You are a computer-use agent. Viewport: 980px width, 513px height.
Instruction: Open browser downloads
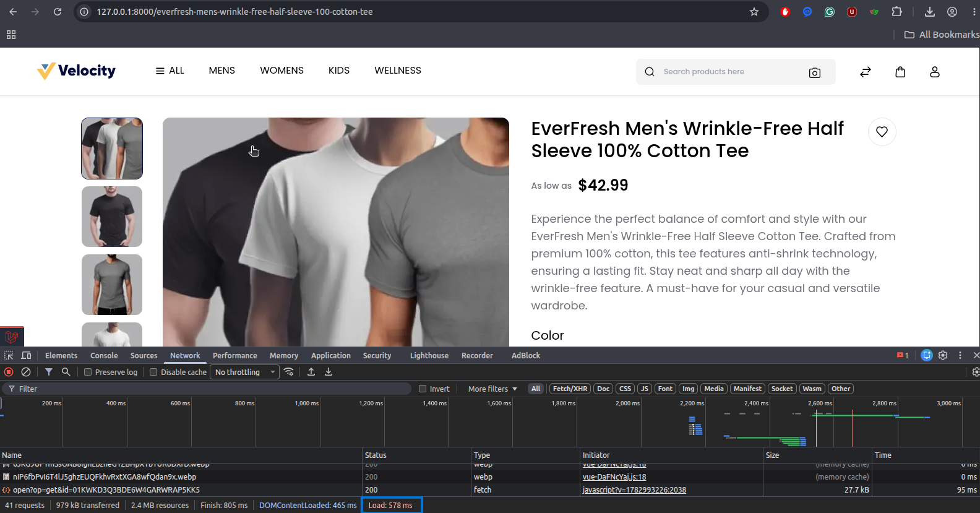click(929, 12)
